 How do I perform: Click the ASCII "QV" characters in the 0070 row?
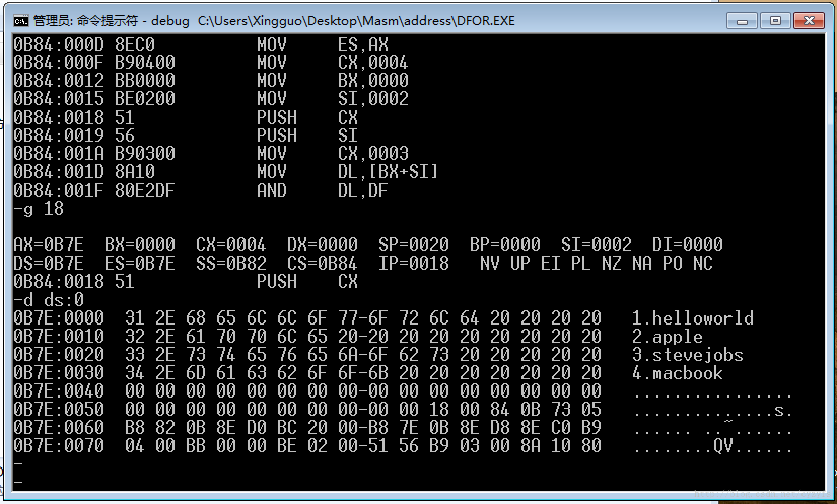(723, 446)
